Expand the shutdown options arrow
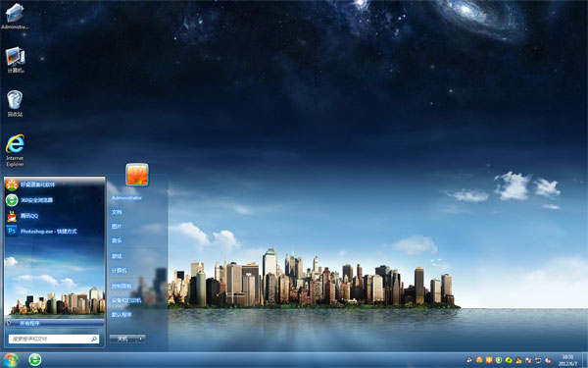The height and width of the screenshot is (368, 588). tap(141, 339)
